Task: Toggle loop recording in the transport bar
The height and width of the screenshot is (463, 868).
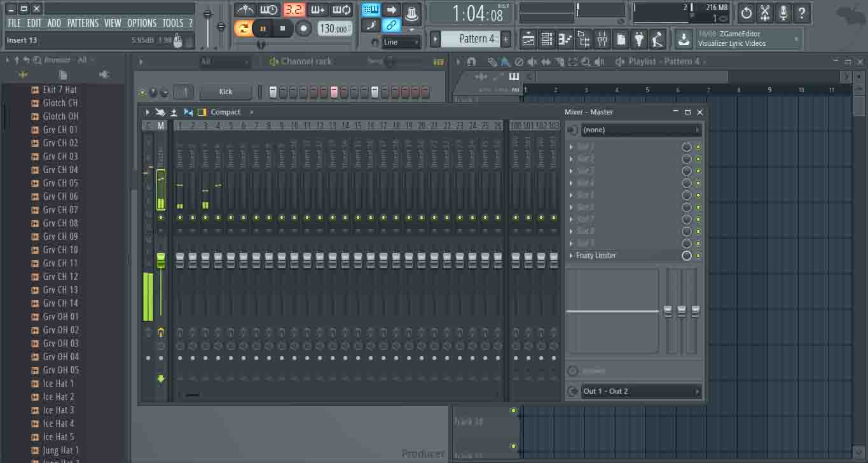Action: pos(342,10)
